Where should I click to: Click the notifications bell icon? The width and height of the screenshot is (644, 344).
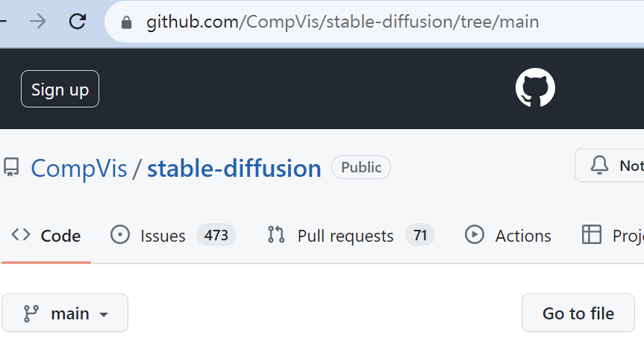(599, 166)
